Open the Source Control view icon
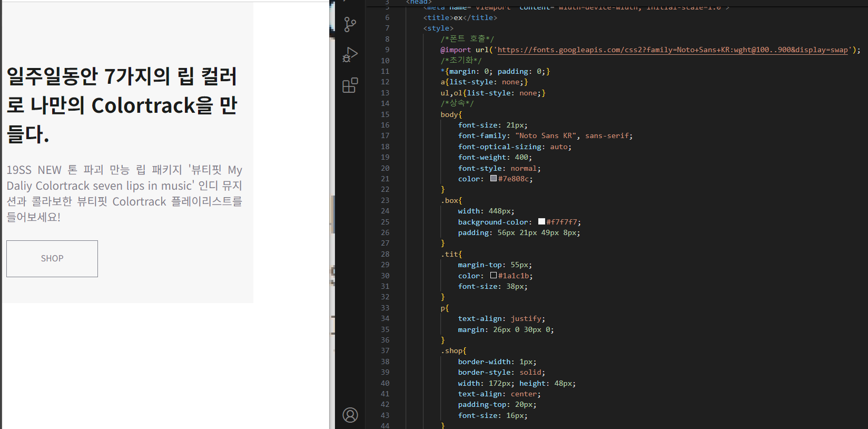This screenshot has height=429, width=868. 350,24
